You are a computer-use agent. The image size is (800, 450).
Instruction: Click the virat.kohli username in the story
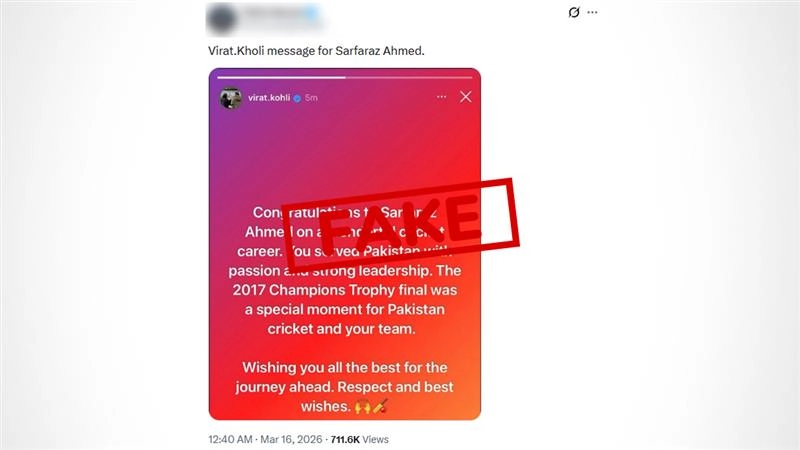point(269,97)
